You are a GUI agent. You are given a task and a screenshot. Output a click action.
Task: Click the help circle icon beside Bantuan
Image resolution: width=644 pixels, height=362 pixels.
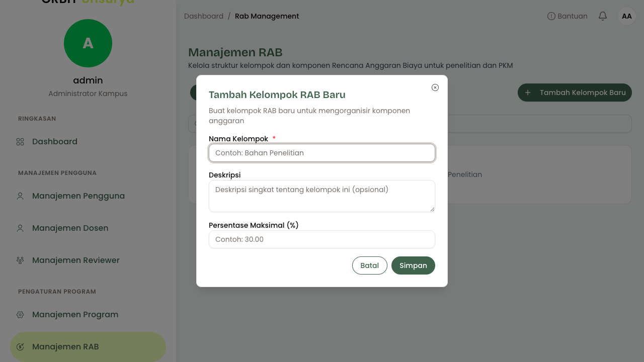(x=551, y=16)
